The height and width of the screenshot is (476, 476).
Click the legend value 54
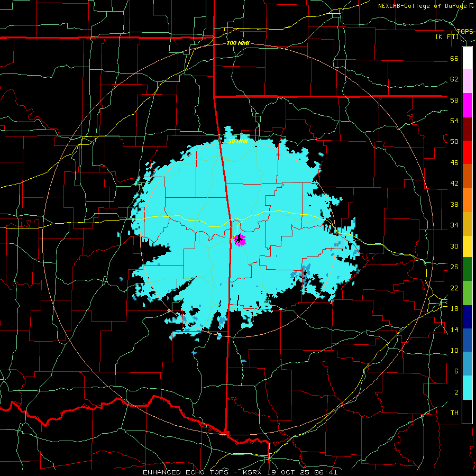click(x=454, y=121)
